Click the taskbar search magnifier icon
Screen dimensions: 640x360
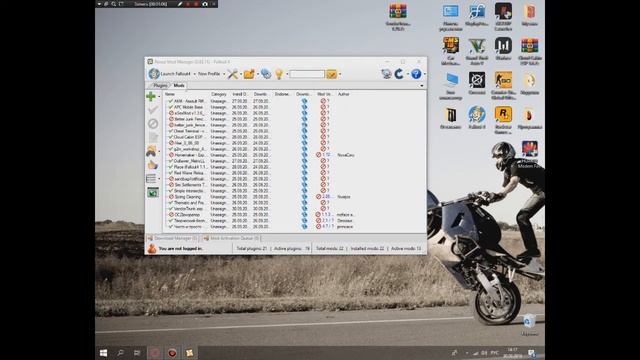[120, 353]
